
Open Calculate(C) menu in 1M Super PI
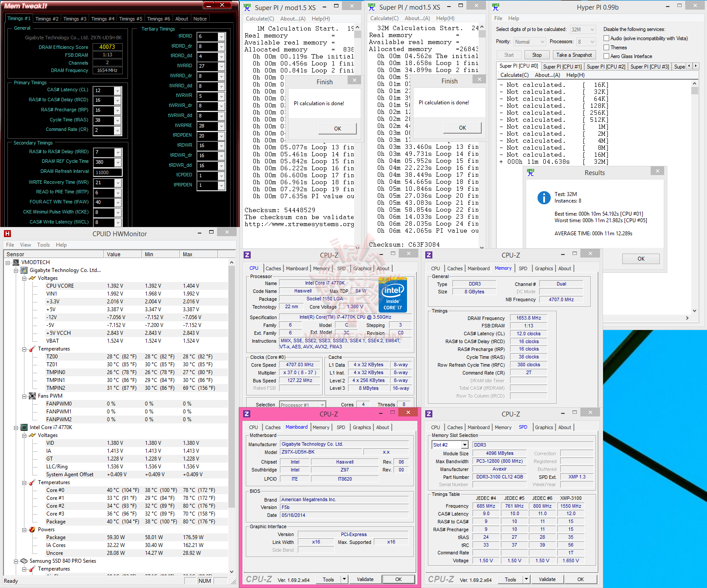pos(260,19)
